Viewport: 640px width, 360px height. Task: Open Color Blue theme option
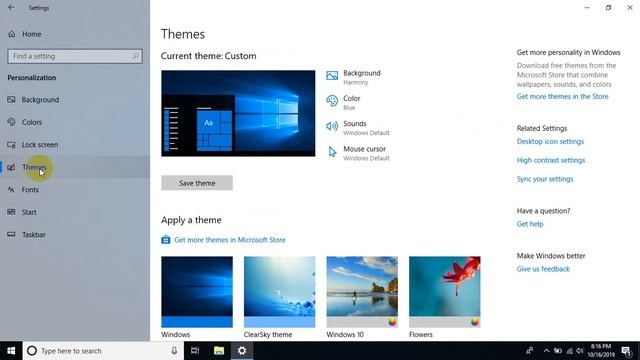pyautogui.click(x=351, y=102)
